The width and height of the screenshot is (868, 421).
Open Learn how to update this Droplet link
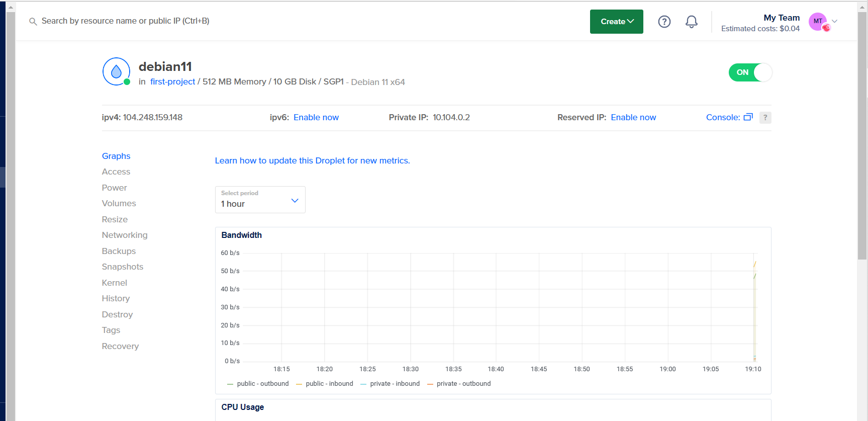coord(313,160)
